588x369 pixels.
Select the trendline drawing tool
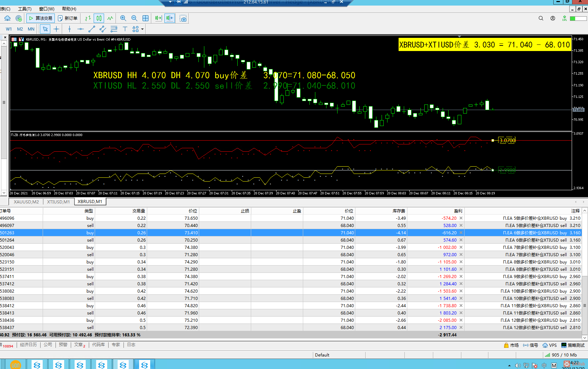click(x=92, y=29)
